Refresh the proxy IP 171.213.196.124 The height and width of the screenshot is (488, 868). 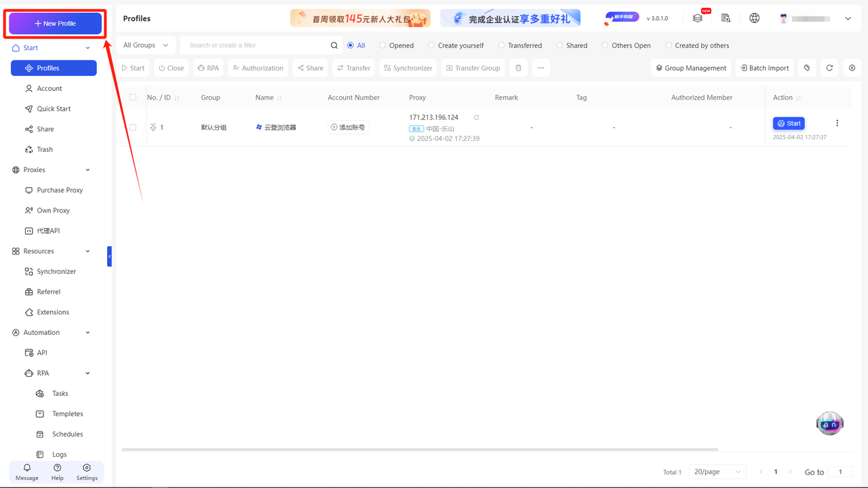tap(476, 117)
